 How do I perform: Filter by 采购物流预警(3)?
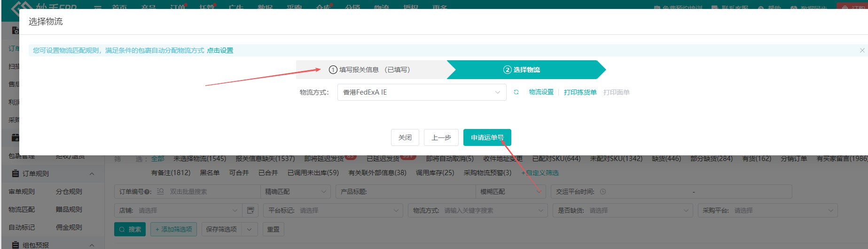[487, 173]
